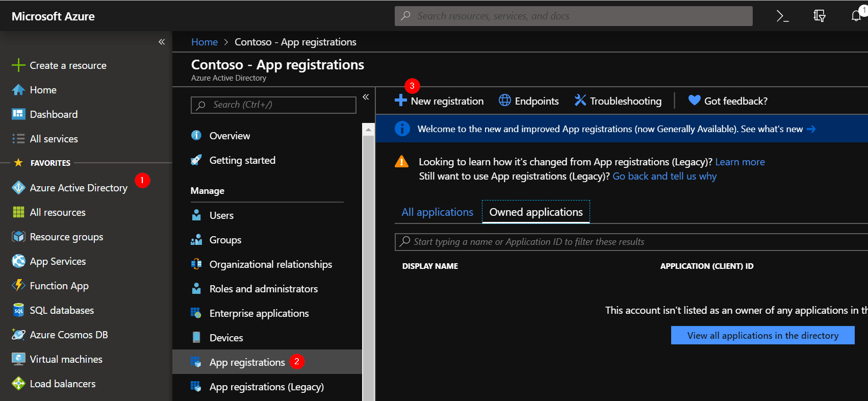Screen dimensions: 868x401
Task: Click the blade menu scrollbar up arrow
Action: [368, 130]
